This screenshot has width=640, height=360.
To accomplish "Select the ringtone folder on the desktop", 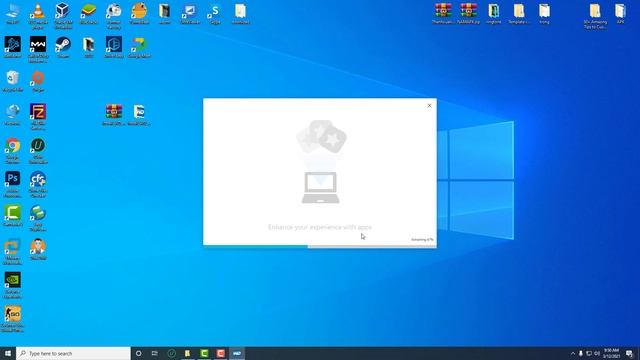I will click(493, 13).
